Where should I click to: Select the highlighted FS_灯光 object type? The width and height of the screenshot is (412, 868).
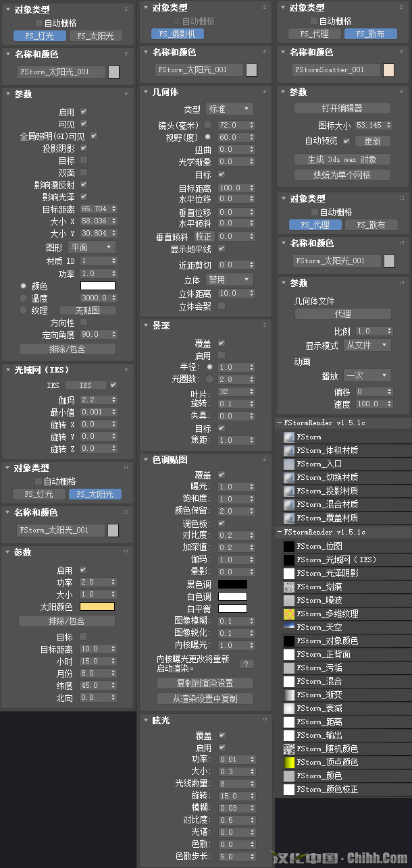point(39,36)
